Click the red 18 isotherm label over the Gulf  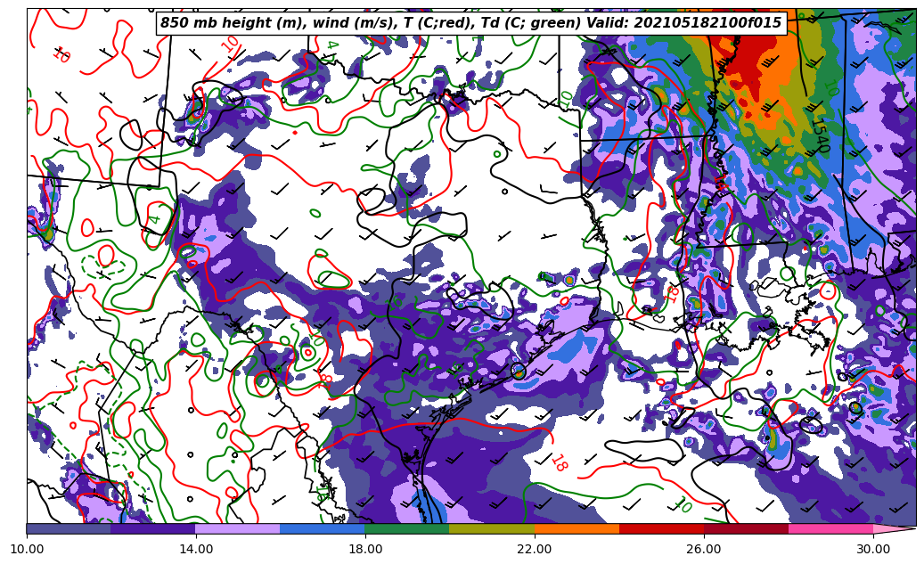point(559,463)
